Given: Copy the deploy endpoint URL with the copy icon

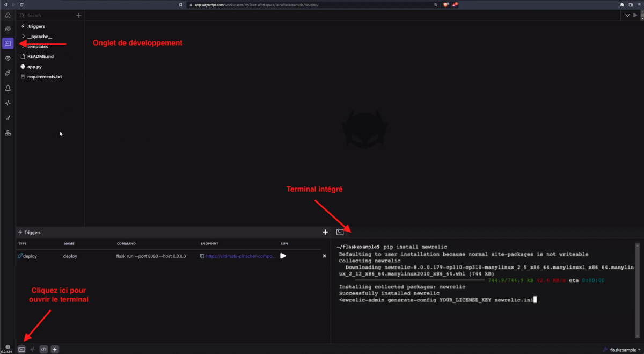Looking at the screenshot, I should point(202,256).
